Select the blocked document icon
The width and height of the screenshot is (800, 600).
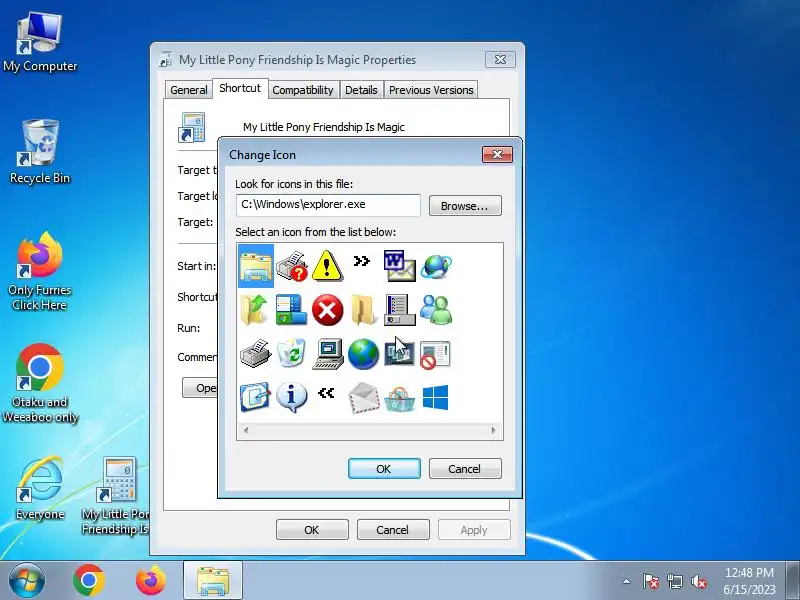point(435,354)
